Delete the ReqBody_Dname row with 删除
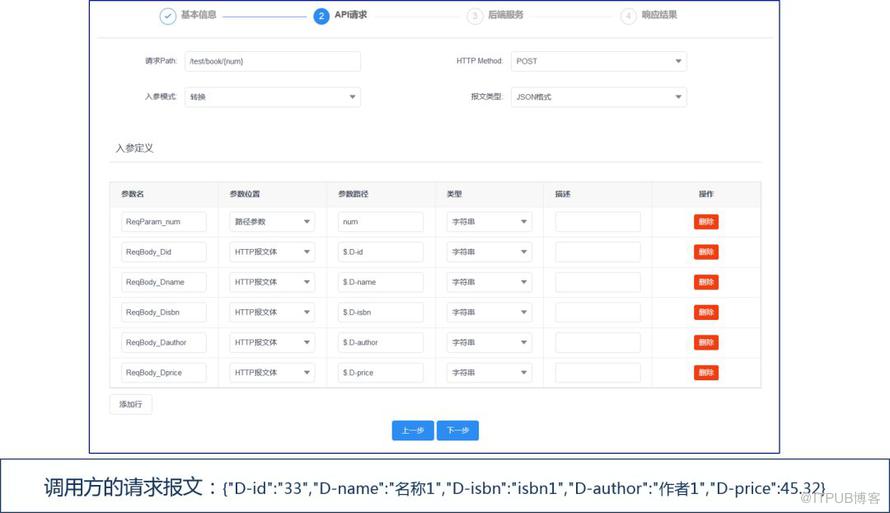Screen dimensions: 890x513 (706, 282)
